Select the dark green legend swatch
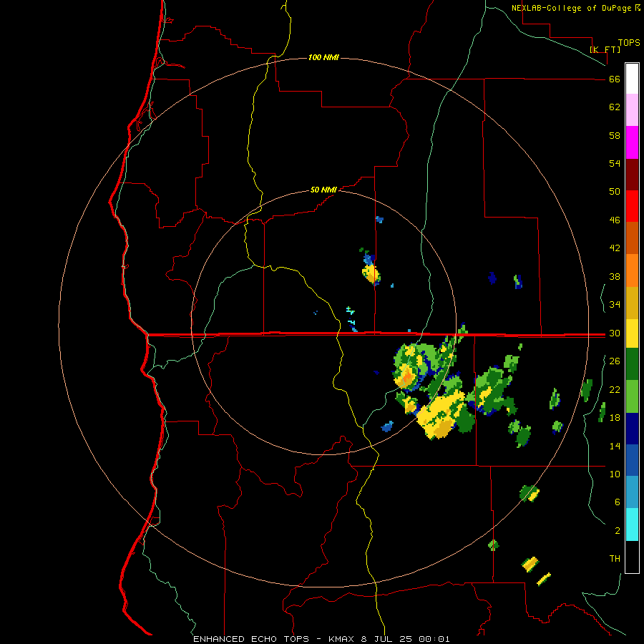The height and width of the screenshot is (644, 644). (632, 364)
